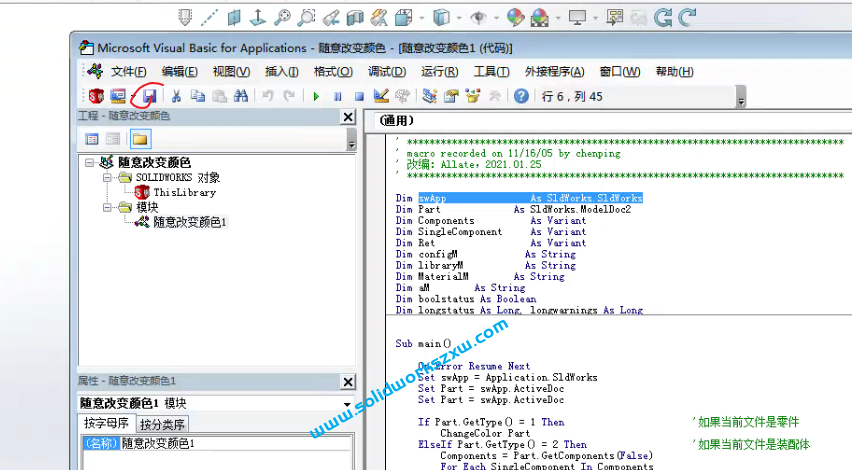Click SolidWorks View Settings monitor icon
The width and height of the screenshot is (852, 470).
(577, 17)
